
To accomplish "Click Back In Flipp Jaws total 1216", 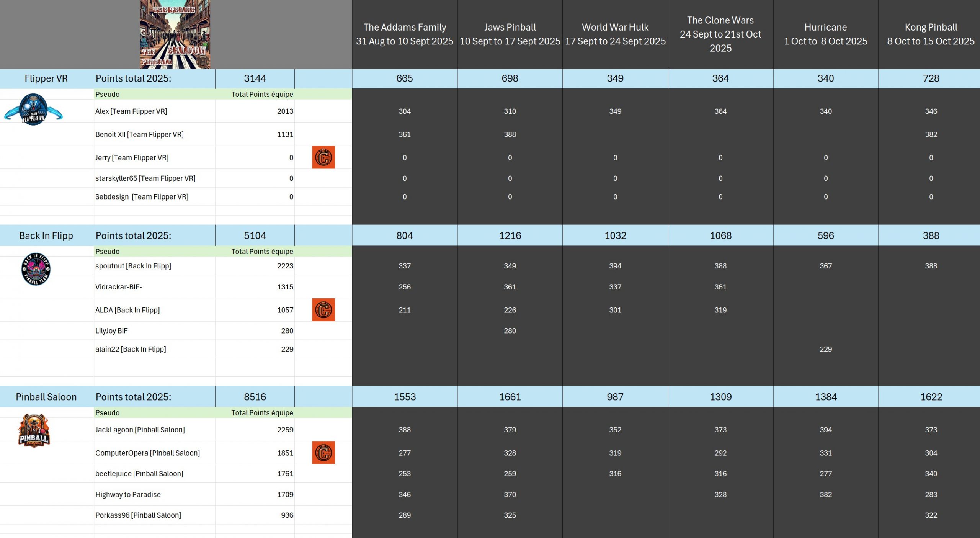I will pyautogui.click(x=510, y=236).
